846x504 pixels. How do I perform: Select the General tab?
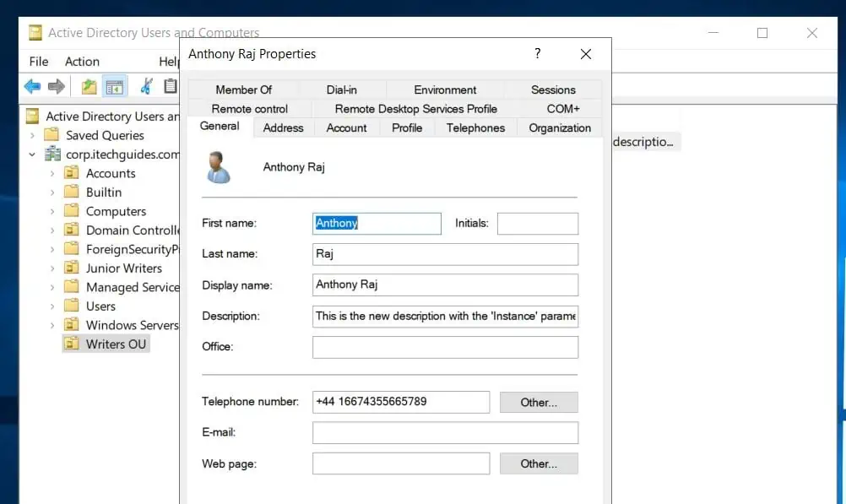tap(220, 127)
